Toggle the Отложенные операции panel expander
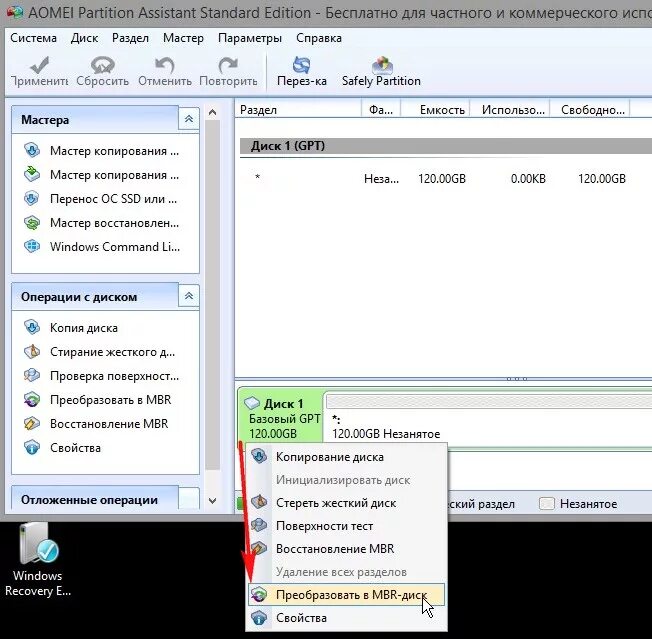652x639 pixels. pos(189,498)
